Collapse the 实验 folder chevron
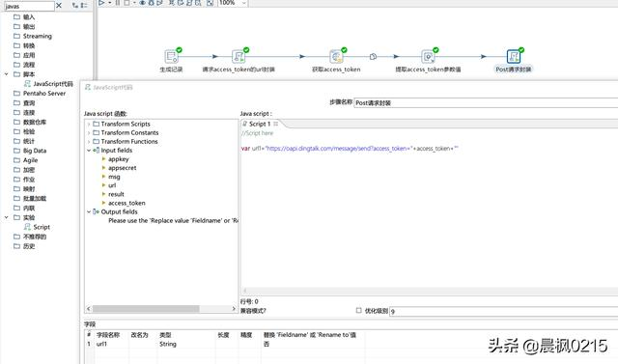This screenshot has height=364, width=618. pyautogui.click(x=7, y=217)
